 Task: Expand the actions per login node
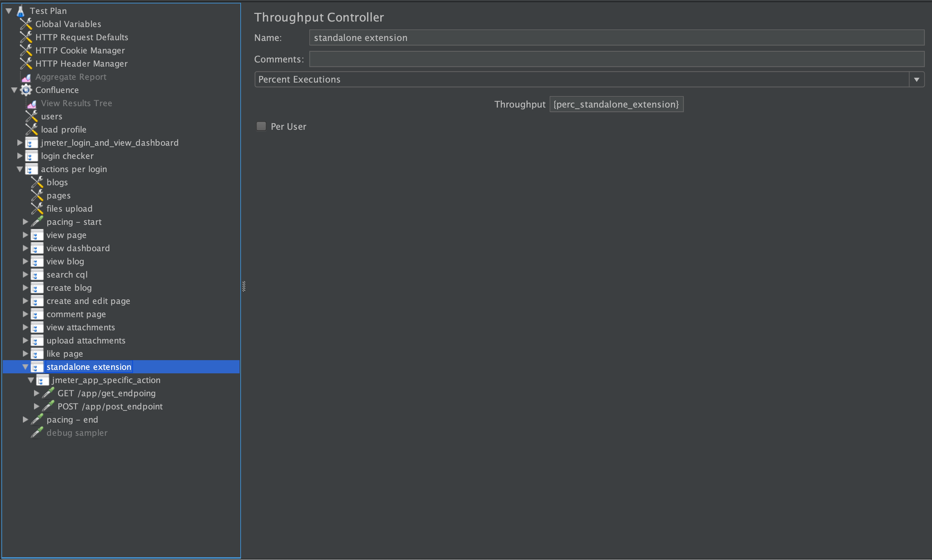tap(20, 169)
